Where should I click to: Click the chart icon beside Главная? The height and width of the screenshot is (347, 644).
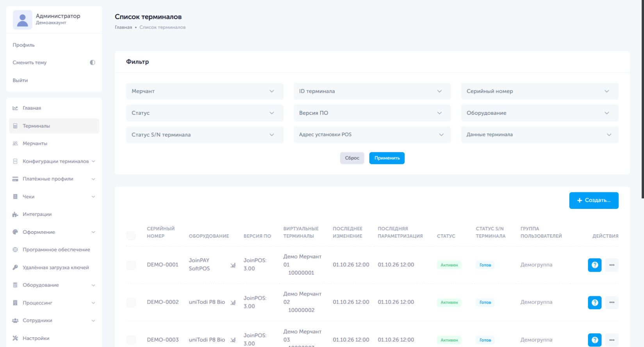15,108
